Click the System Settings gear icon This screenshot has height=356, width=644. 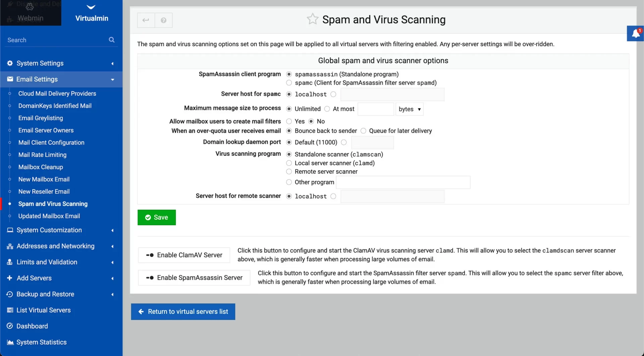coord(10,63)
